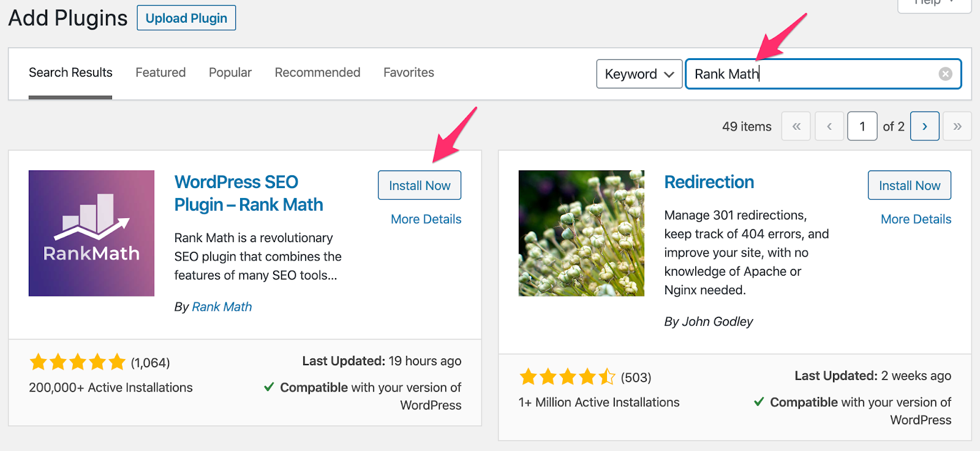Open the Favorites tab
Viewport: 980px width, 451px height.
409,72
